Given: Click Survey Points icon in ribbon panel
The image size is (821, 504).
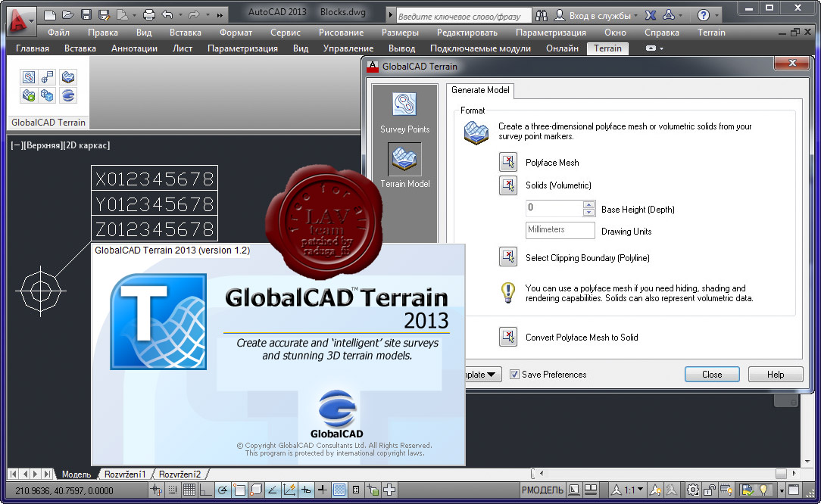Looking at the screenshot, I should pos(29,77).
